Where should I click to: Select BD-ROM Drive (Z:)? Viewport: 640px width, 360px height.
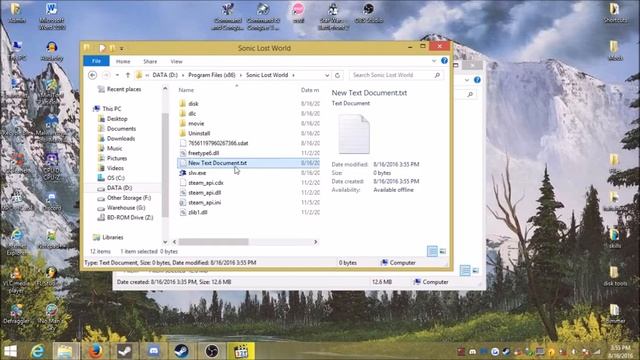125,218
